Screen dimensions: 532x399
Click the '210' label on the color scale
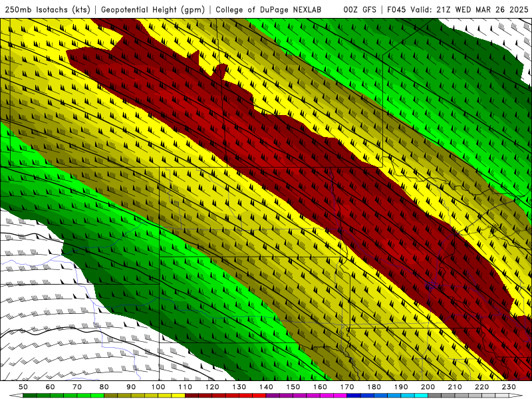point(455,387)
